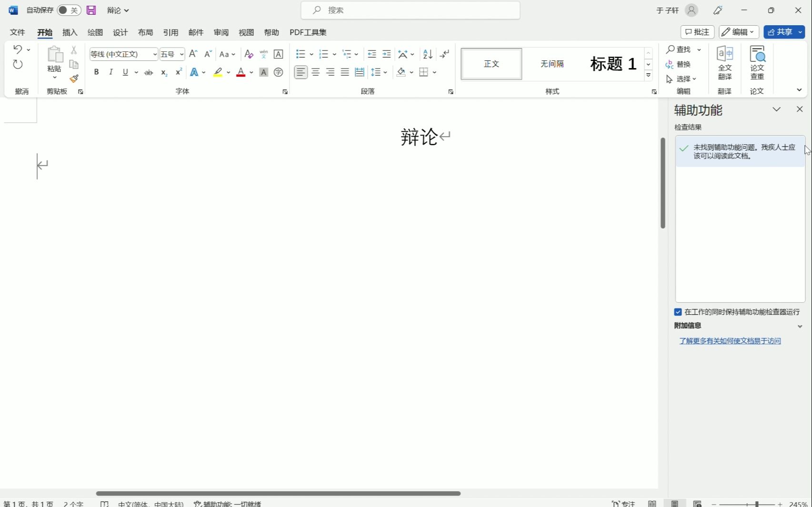Apply distributed alignment icon

[x=360, y=72]
